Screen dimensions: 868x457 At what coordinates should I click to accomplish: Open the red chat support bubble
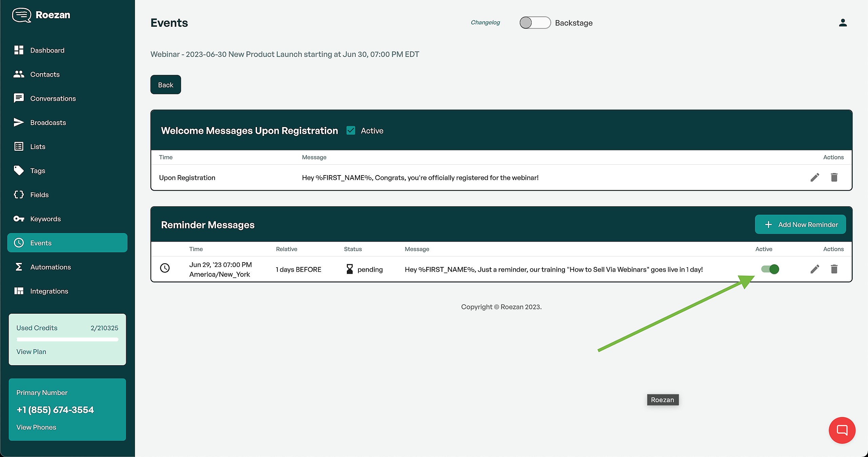coord(842,430)
